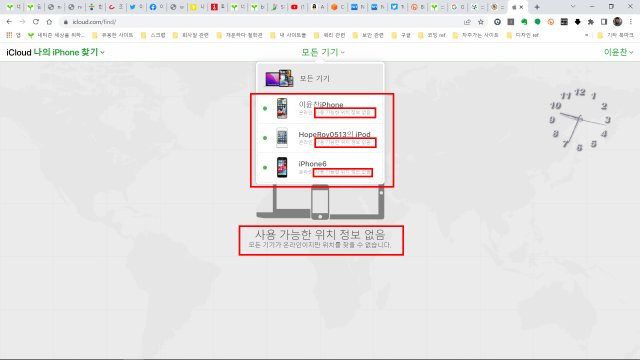Reload the iCloud page
This screenshot has height=360, width=640.
36,22
